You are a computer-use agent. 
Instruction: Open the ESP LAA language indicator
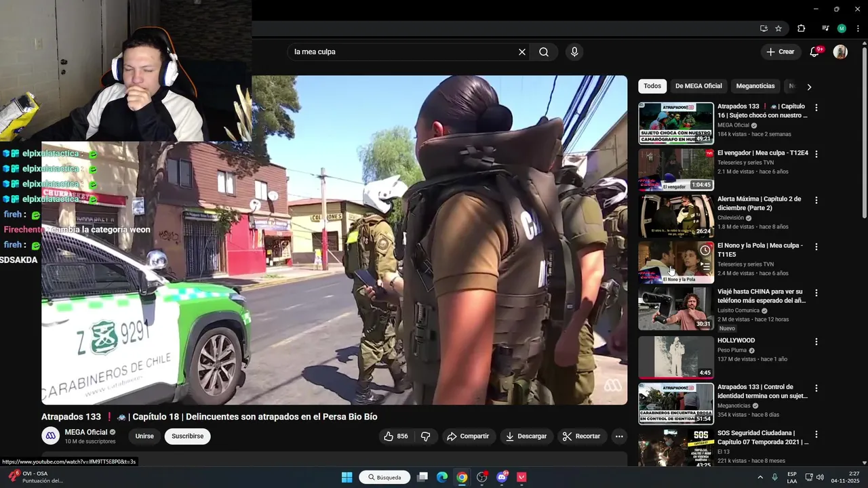[792, 477]
